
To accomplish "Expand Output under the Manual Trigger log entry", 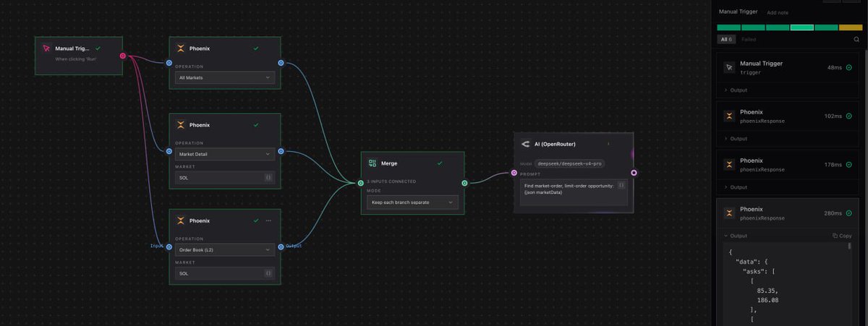I will click(736, 90).
